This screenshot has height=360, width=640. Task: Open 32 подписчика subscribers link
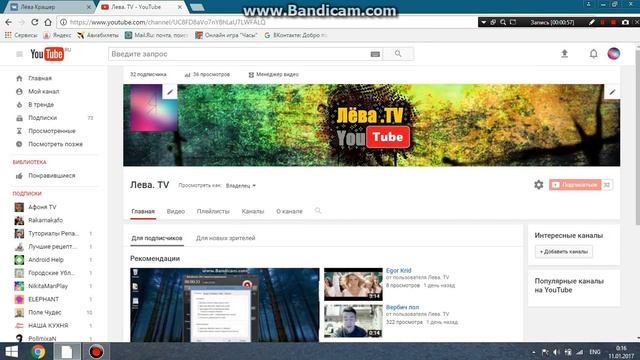pyautogui.click(x=148, y=74)
